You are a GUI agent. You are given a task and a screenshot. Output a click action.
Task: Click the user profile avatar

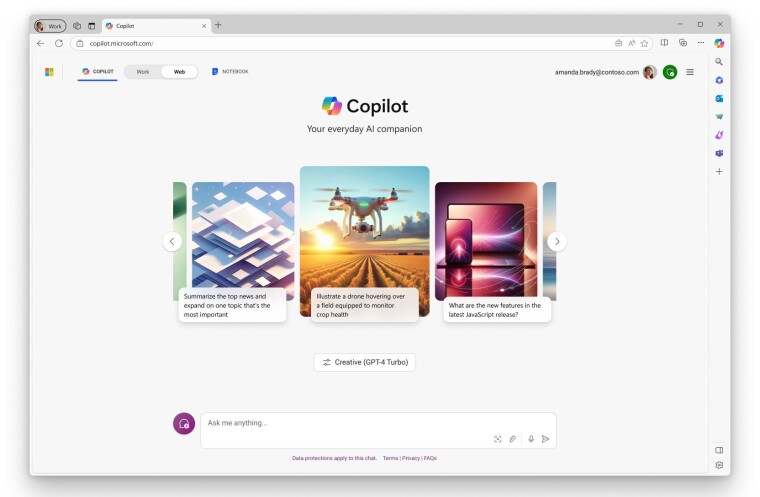click(649, 72)
